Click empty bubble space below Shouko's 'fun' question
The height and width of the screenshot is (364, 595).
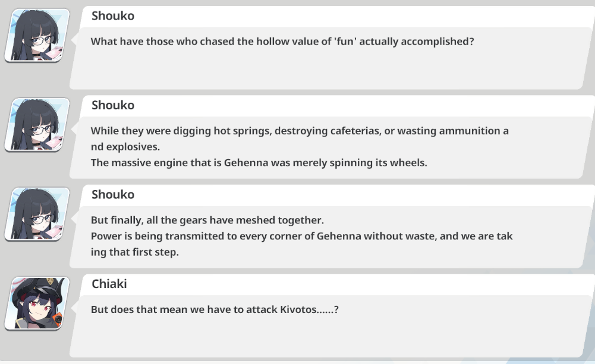tap(326, 68)
